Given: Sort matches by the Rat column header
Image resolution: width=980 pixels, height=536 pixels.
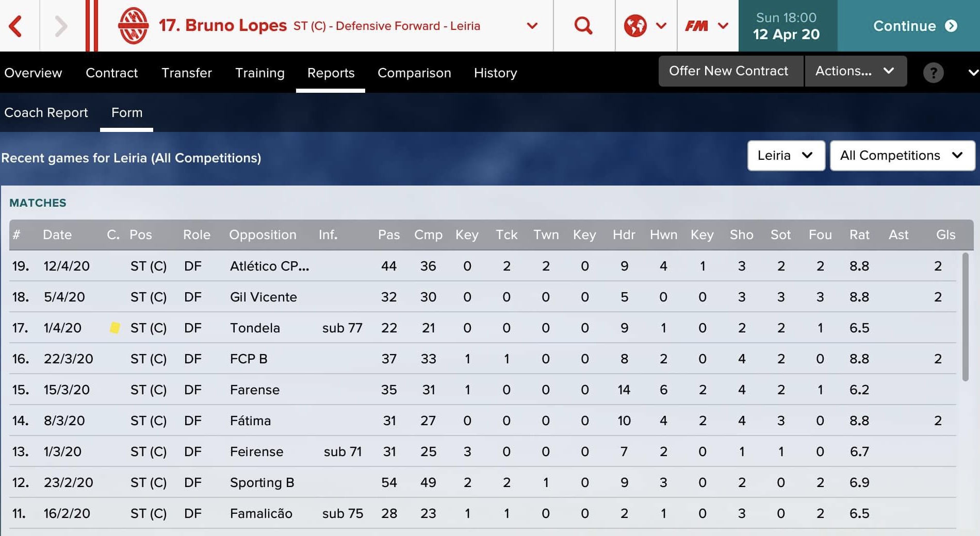Looking at the screenshot, I should [859, 234].
